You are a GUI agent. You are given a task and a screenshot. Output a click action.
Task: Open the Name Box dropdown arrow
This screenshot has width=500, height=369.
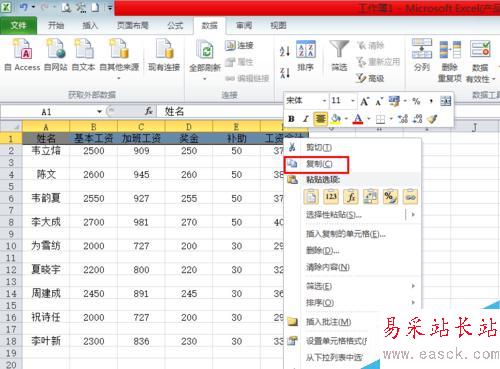pos(99,111)
